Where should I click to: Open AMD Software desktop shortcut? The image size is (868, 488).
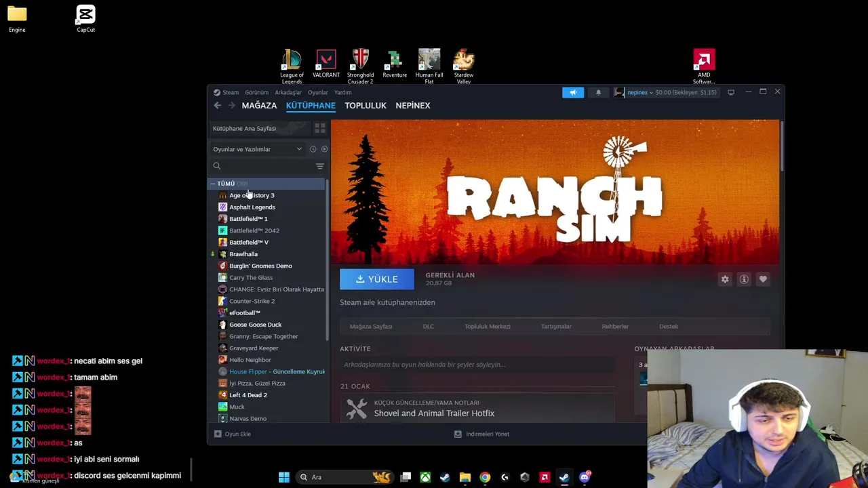[704, 66]
